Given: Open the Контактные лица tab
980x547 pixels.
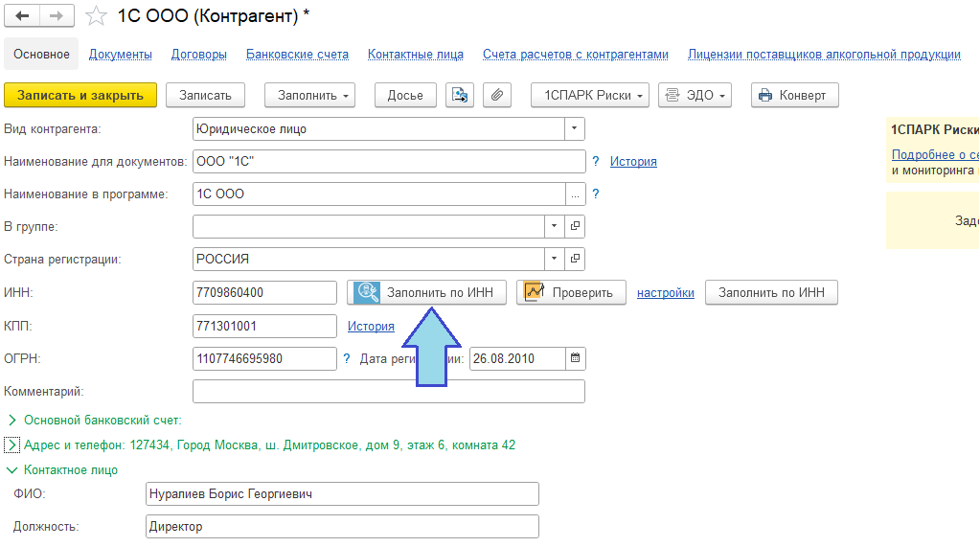Looking at the screenshot, I should click(416, 55).
